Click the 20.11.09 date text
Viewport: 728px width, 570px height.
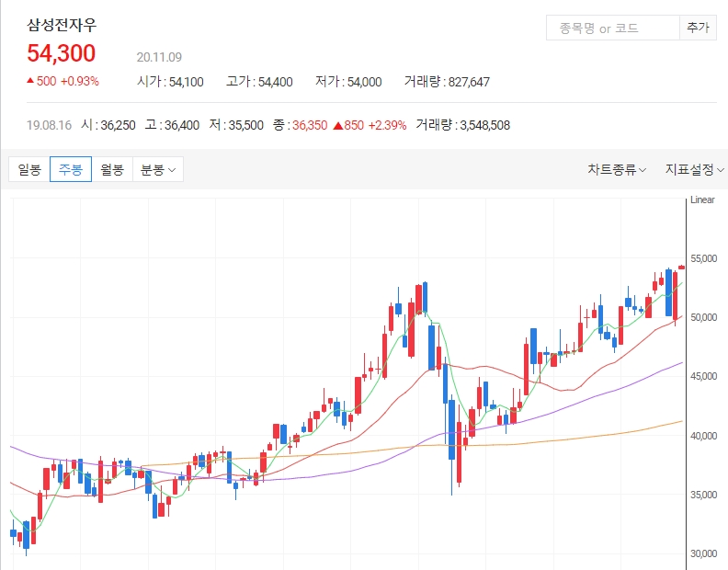159,57
